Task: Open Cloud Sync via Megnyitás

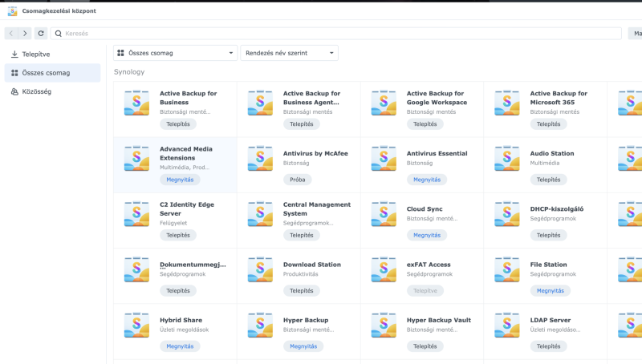Action: pos(427,235)
